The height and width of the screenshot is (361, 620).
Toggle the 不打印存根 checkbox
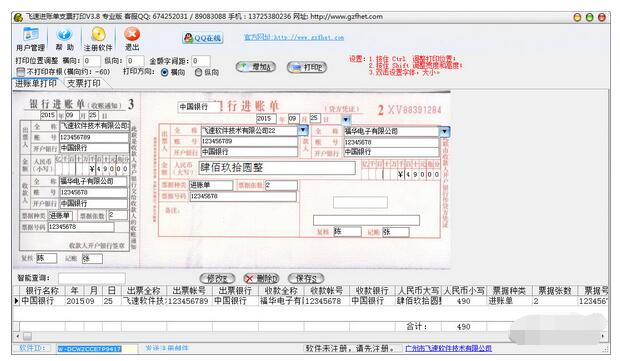(21, 72)
